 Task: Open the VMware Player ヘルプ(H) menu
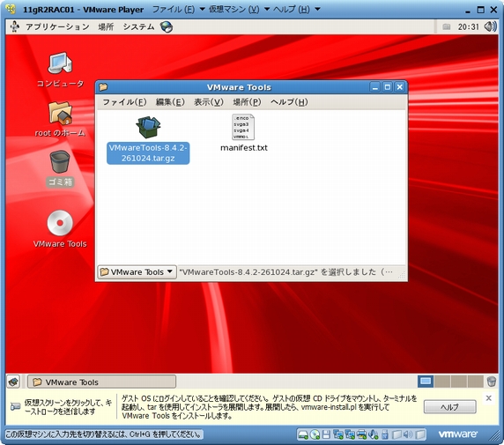point(292,10)
